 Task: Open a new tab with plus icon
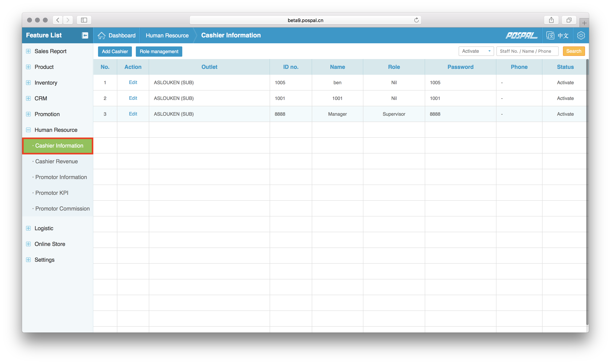(x=584, y=23)
